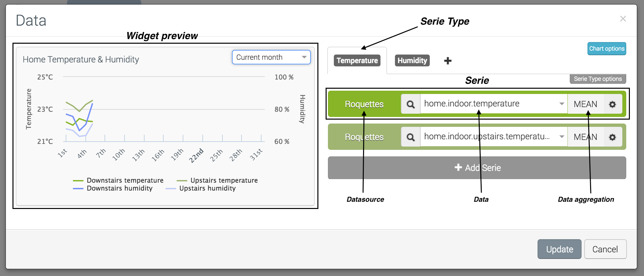This screenshot has height=276, width=644.
Task: Click MEAN aggregation on the first serie
Action: [585, 104]
